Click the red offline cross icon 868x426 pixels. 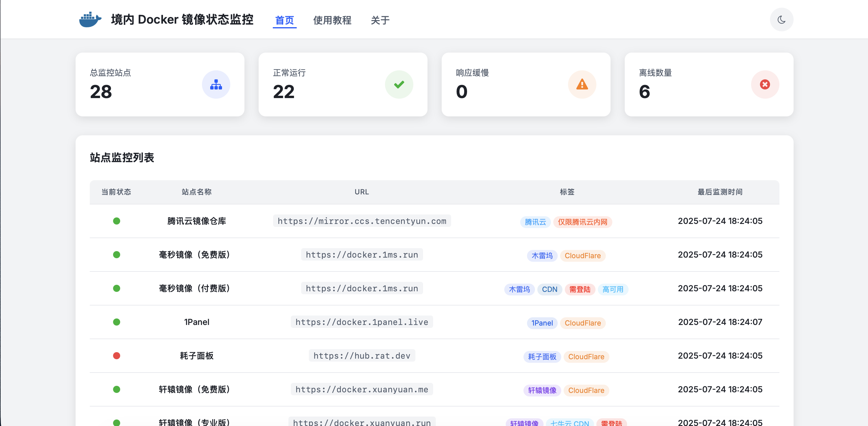(x=765, y=84)
